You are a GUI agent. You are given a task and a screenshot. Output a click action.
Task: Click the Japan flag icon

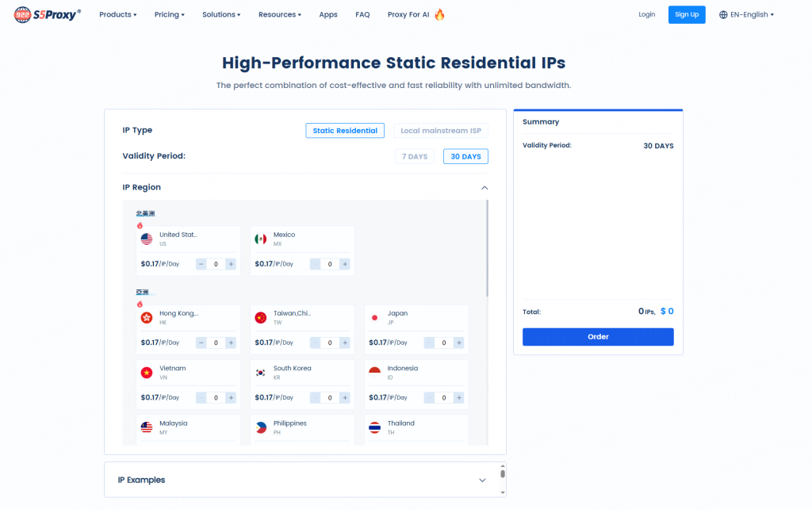[x=374, y=317]
